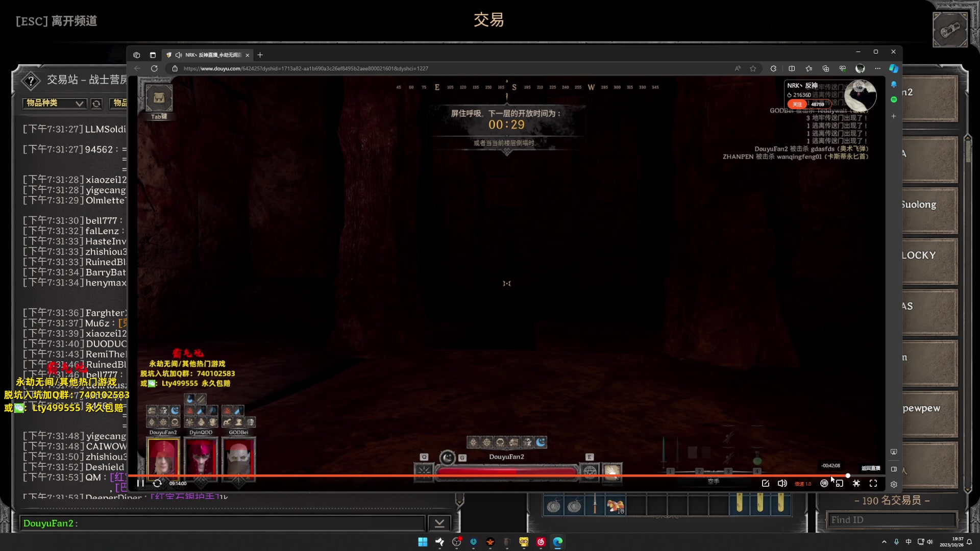Expand the 物品种类 item type dropdown
The height and width of the screenshot is (551, 980).
(x=55, y=103)
